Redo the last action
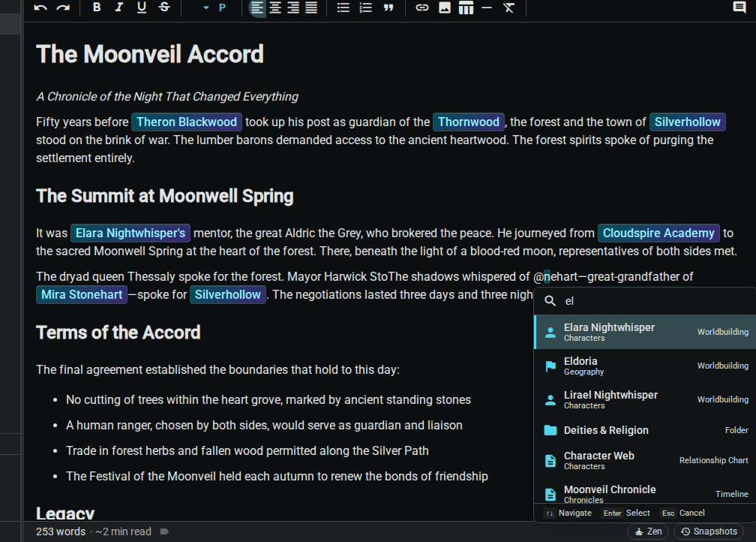Image resolution: width=756 pixels, height=542 pixels. click(63, 8)
